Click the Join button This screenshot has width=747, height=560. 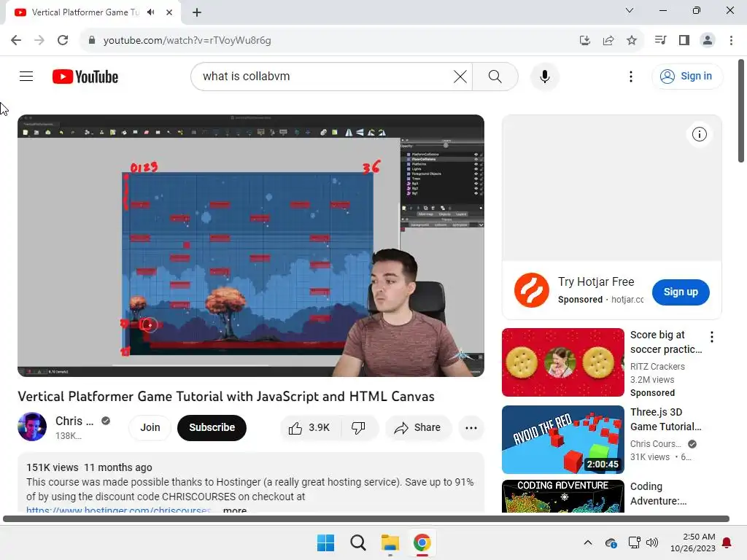(x=150, y=427)
